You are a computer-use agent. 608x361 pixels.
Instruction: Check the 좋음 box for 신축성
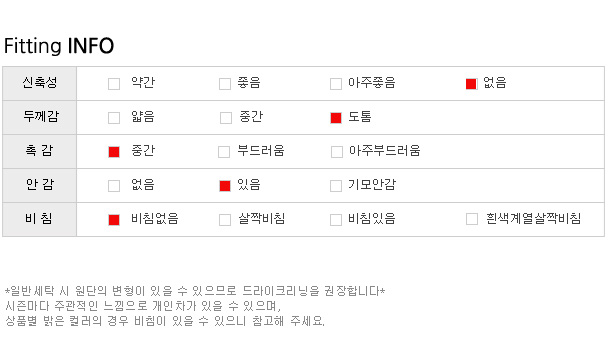pyautogui.click(x=225, y=84)
